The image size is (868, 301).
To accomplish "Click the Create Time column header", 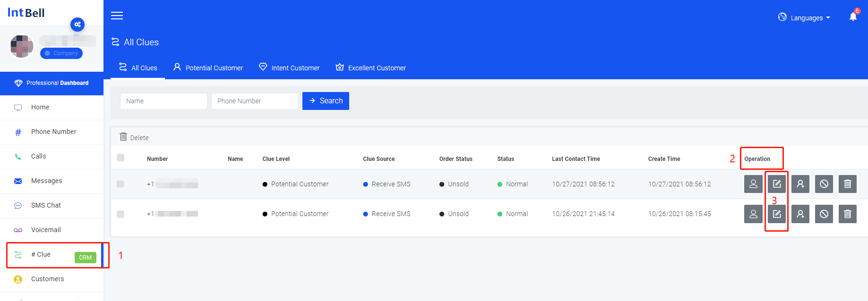I will click(x=664, y=159).
